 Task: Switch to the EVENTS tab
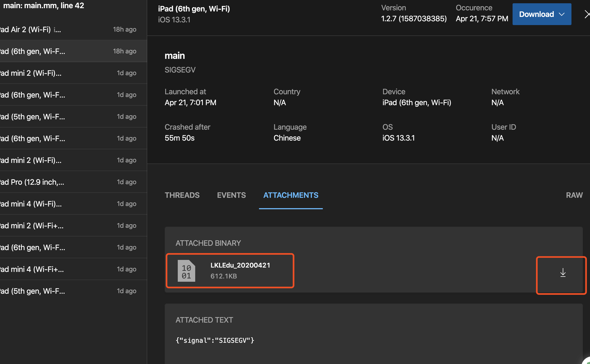pos(231,195)
